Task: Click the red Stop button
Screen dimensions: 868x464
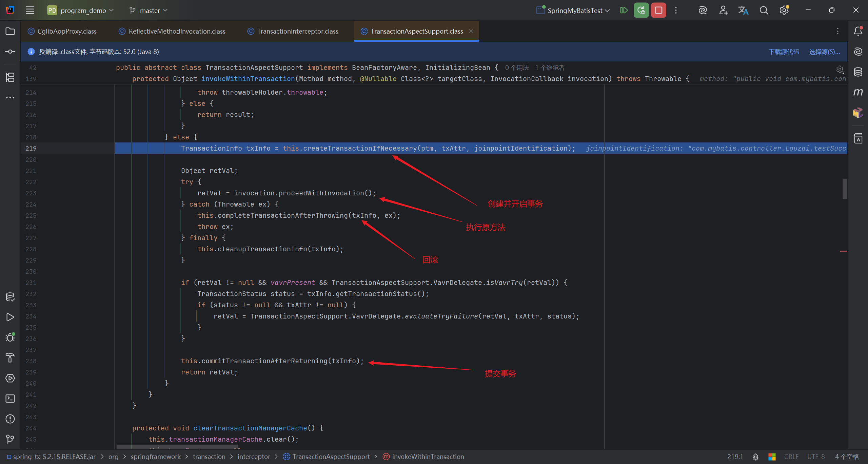Action: click(x=658, y=11)
